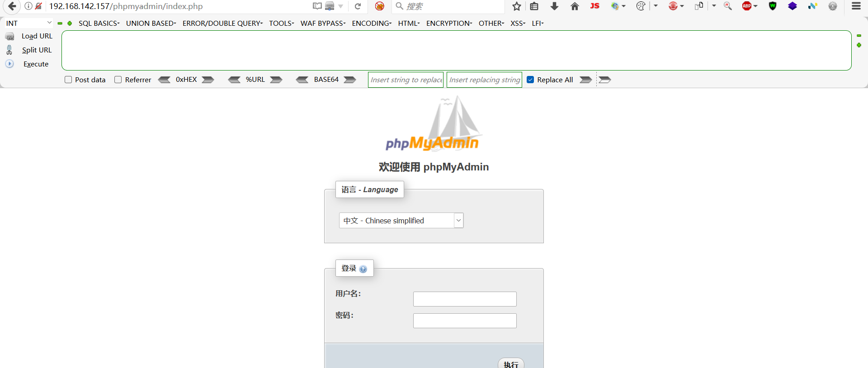Open the TOOLS menu
868x368 pixels.
click(281, 23)
